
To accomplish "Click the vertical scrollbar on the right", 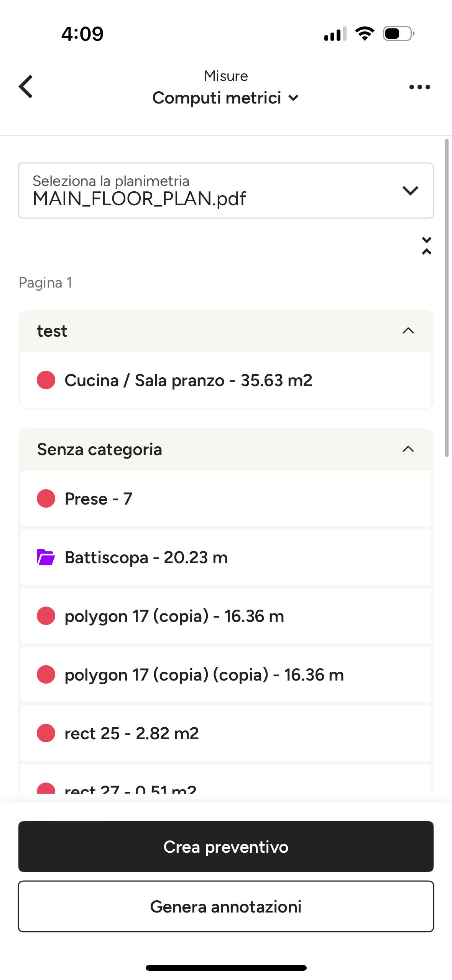I will (x=447, y=298).
